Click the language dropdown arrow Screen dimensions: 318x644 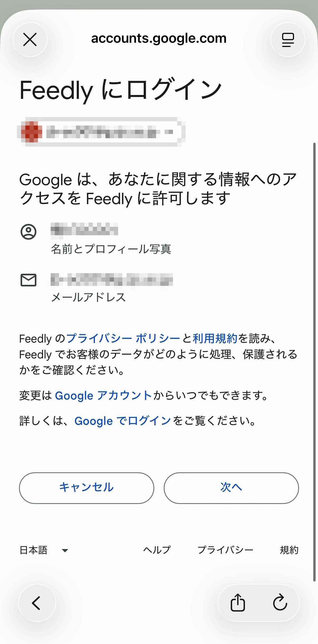point(65,550)
